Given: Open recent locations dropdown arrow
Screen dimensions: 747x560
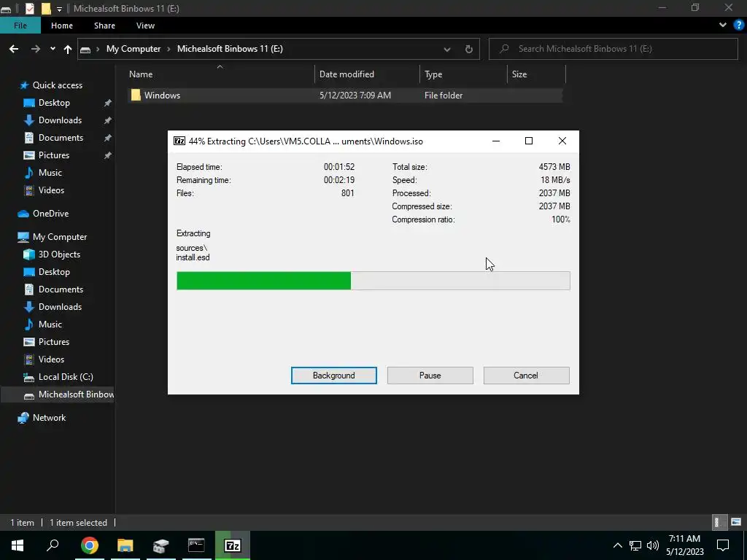Looking at the screenshot, I should [53, 49].
